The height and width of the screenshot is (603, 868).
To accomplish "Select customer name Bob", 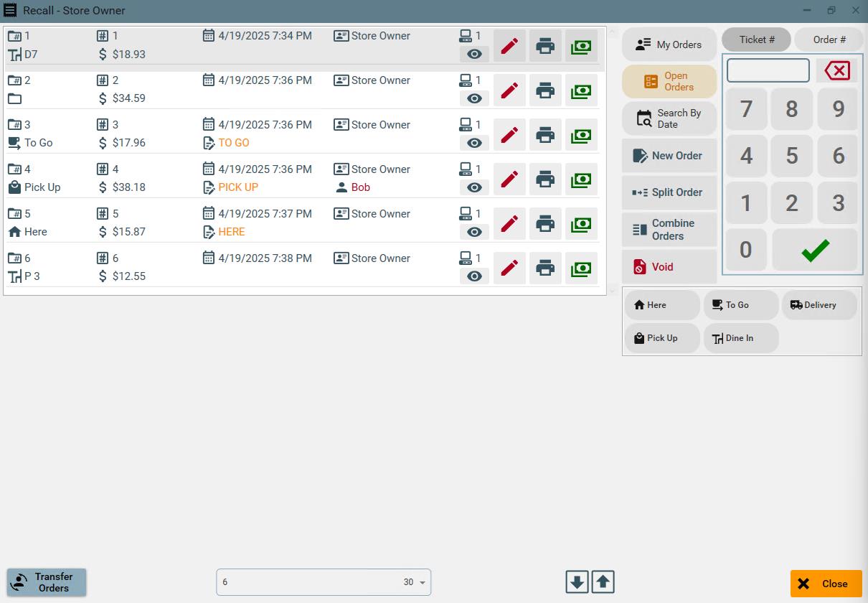I will pyautogui.click(x=361, y=187).
